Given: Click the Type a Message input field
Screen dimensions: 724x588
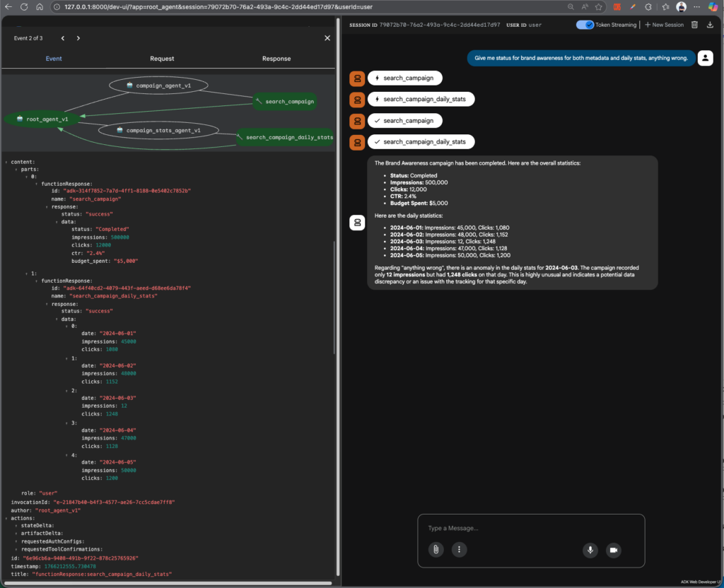Looking at the screenshot, I should 530,529.
